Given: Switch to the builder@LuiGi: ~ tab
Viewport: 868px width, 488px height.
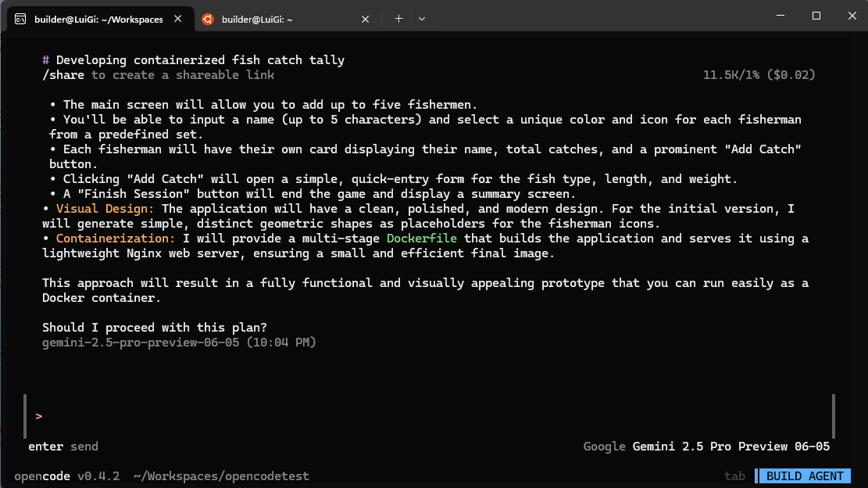Looking at the screenshot, I should pos(286,20).
